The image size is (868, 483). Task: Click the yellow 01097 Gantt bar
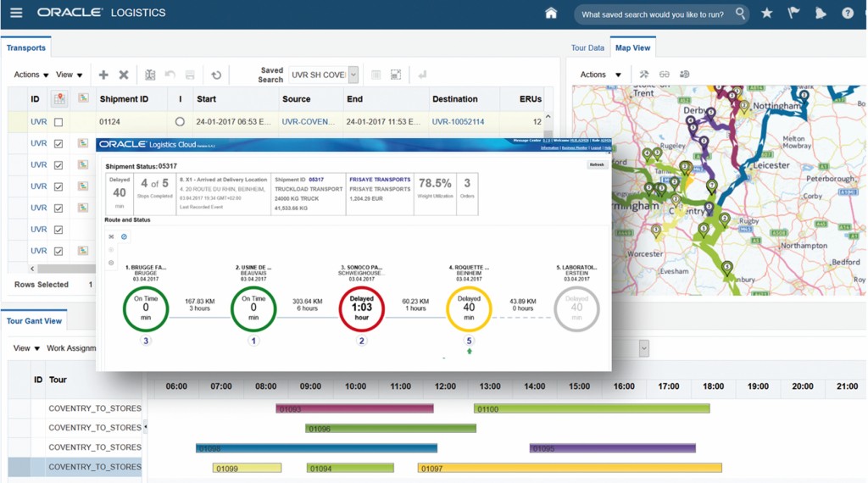569,468
